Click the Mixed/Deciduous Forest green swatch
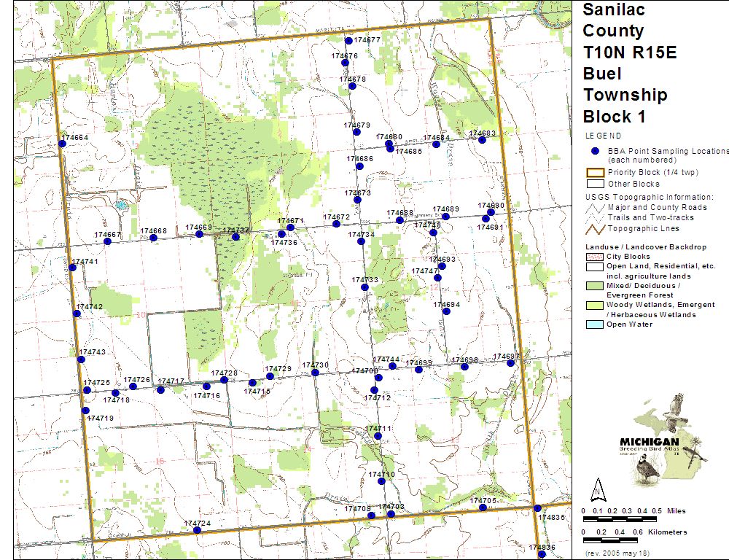This screenshot has width=729, height=560. click(x=595, y=285)
